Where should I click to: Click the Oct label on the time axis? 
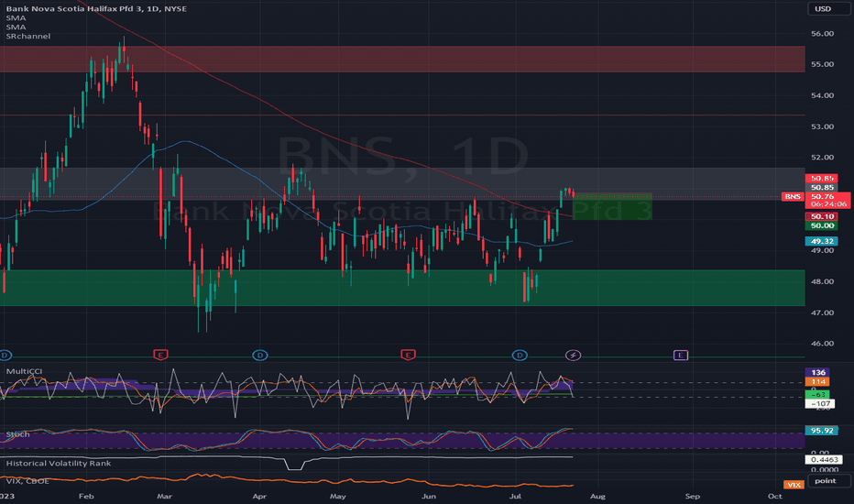click(774, 497)
